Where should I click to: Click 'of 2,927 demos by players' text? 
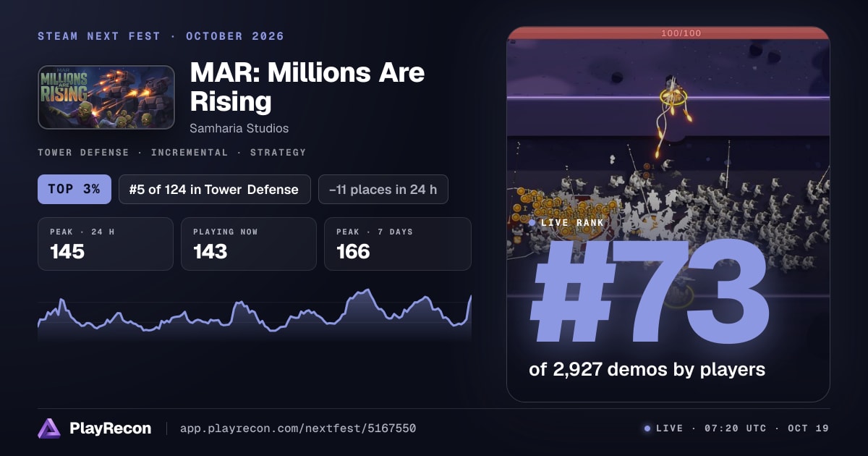(647, 369)
